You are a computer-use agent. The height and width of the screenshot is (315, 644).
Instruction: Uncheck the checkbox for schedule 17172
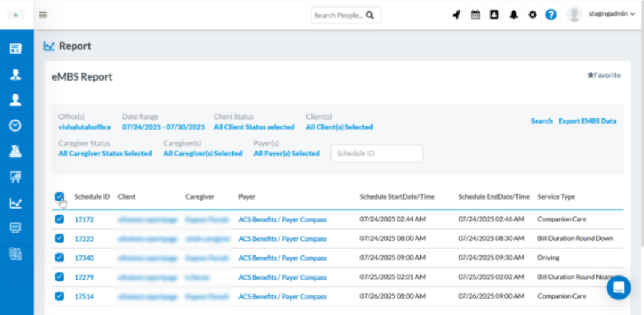coord(59,219)
